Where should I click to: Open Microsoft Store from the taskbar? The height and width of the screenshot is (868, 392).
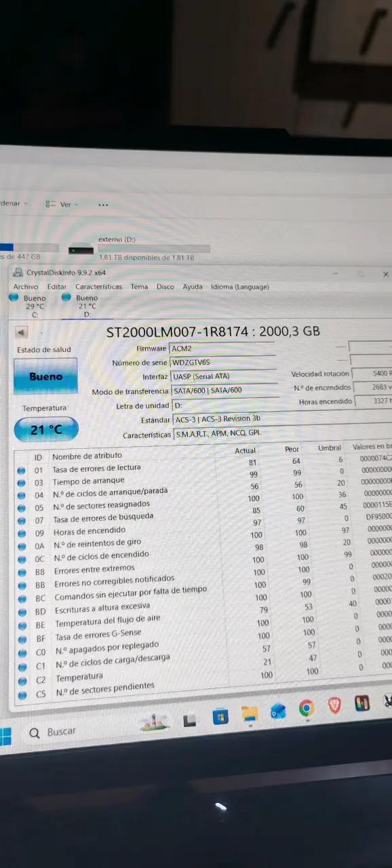pos(220,716)
